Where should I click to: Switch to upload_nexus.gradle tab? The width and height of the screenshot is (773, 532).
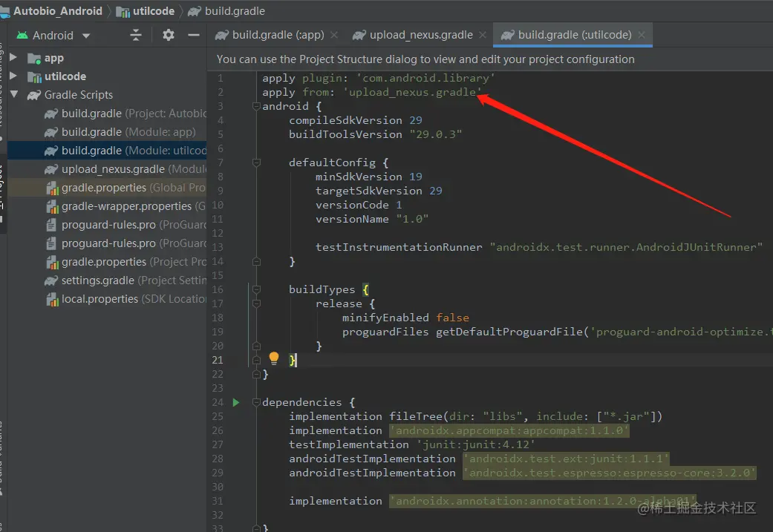pyautogui.click(x=421, y=35)
